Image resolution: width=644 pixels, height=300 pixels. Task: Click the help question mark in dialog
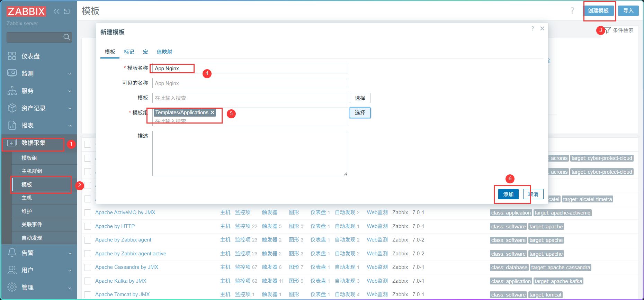click(533, 28)
